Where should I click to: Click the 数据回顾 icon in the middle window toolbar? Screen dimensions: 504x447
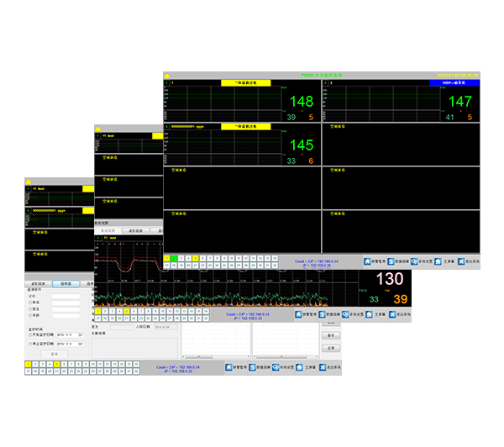[x=323, y=314]
